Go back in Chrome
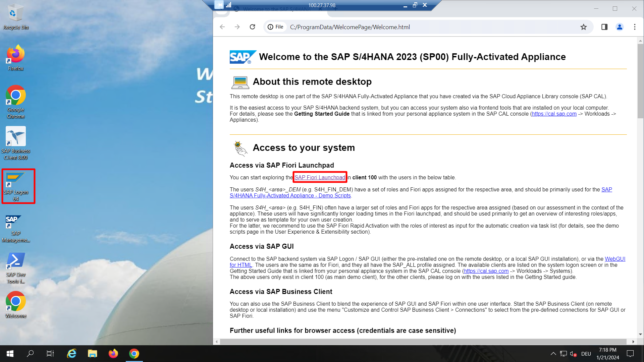 click(x=222, y=27)
